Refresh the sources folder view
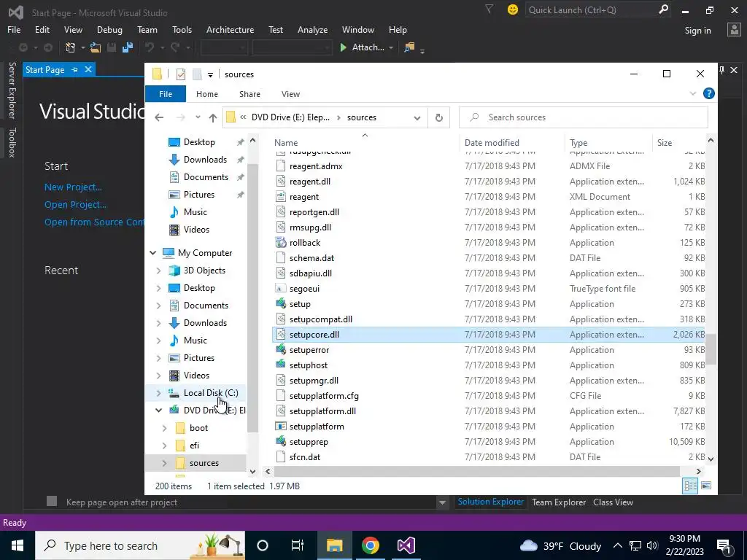 coord(438,117)
